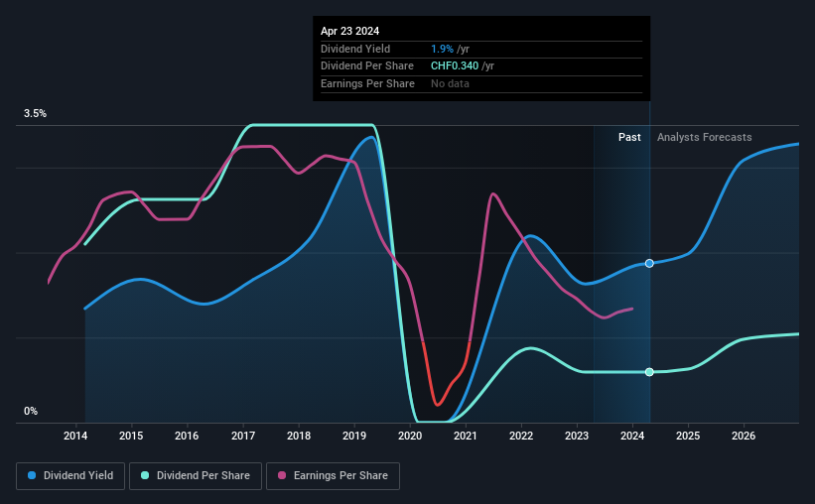
Task: Click the Analysts Forecasts label
Action: click(704, 137)
